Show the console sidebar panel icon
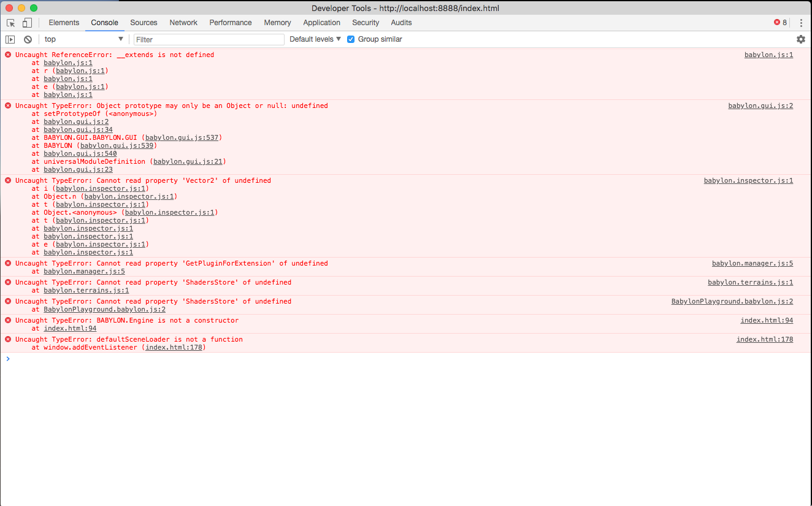The height and width of the screenshot is (506, 812). pyautogui.click(x=10, y=39)
